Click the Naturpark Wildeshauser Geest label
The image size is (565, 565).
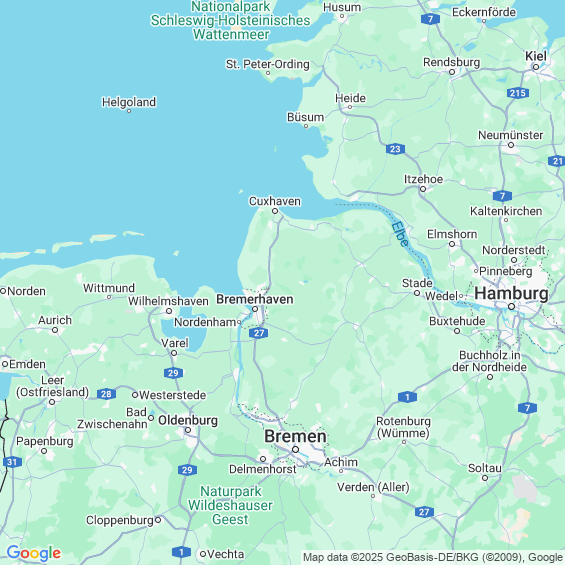[x=230, y=505]
